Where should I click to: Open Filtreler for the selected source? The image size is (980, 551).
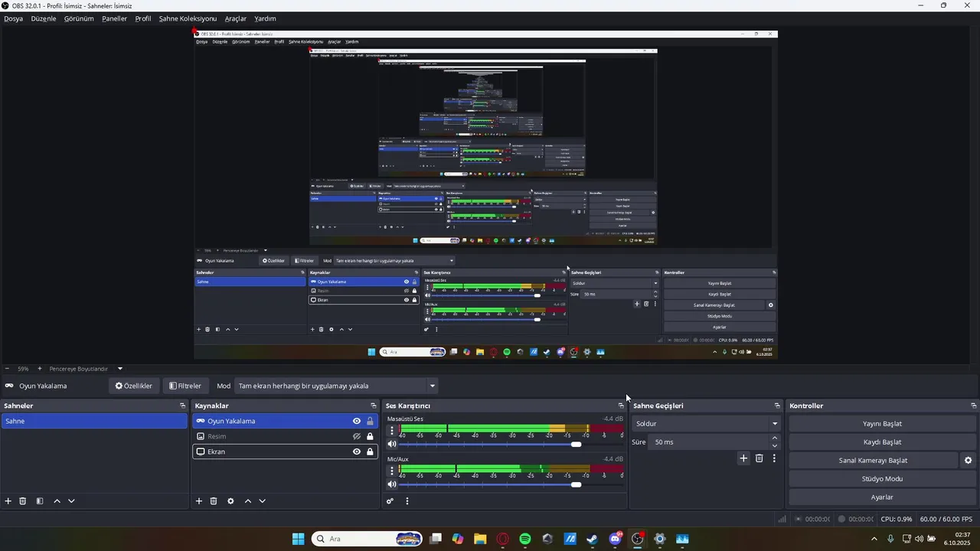click(x=185, y=386)
